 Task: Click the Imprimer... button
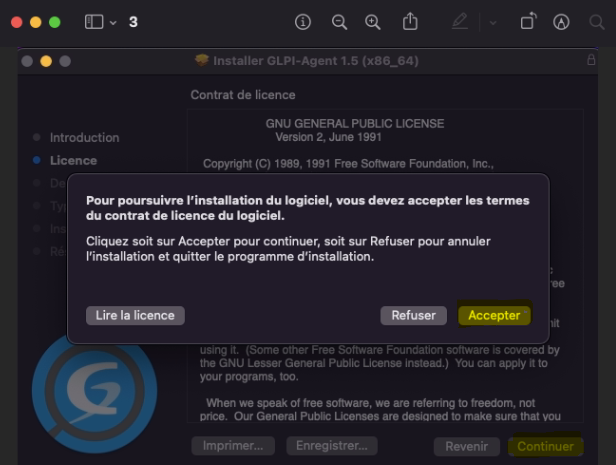point(233,446)
